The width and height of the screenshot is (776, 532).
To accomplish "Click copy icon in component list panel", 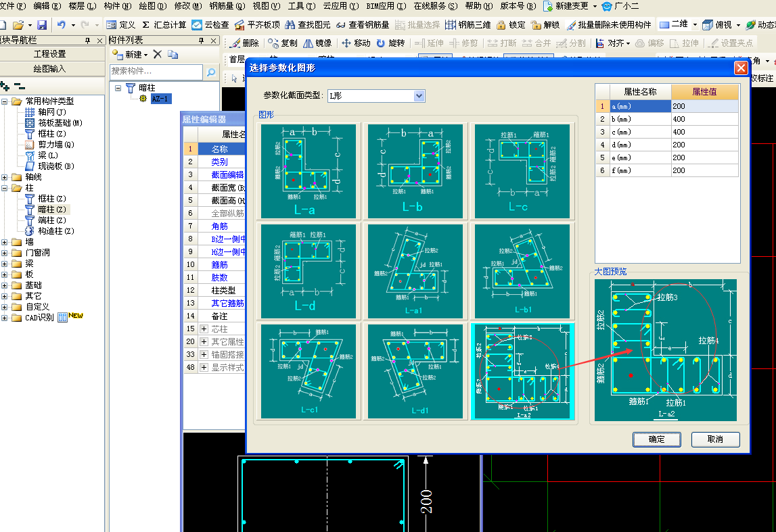I will coord(173,54).
